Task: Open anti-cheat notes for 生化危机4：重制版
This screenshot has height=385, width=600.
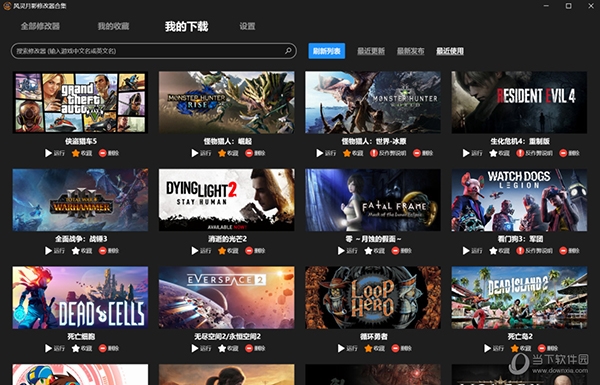Action: (x=534, y=153)
